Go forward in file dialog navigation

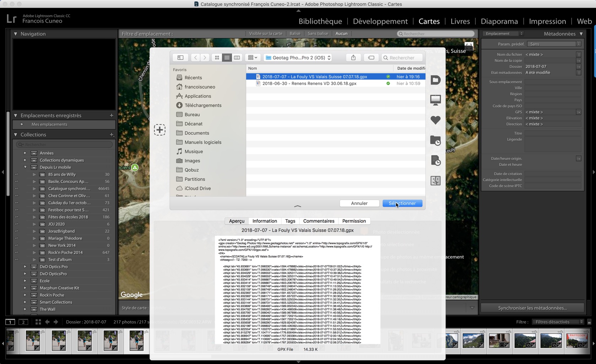coord(205,58)
